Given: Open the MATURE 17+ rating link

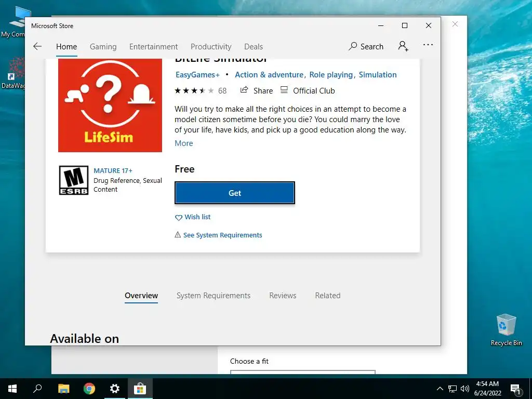Looking at the screenshot, I should point(113,170).
